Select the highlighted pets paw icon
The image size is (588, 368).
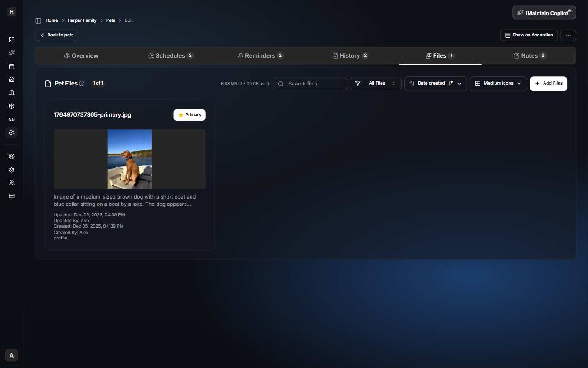(11, 132)
